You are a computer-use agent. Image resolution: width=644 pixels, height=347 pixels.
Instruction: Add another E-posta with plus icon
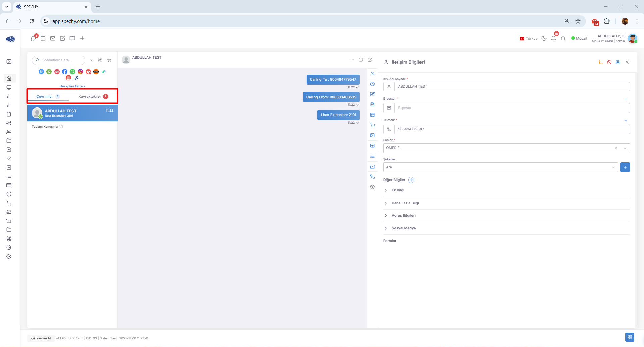(626, 99)
